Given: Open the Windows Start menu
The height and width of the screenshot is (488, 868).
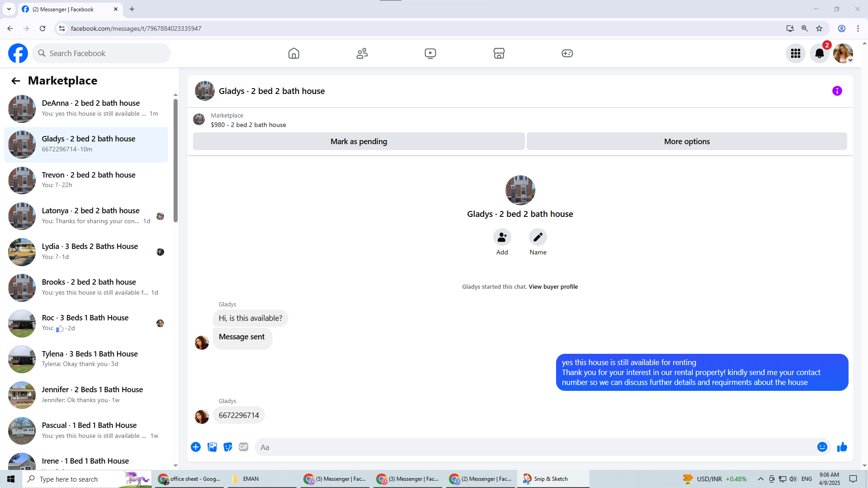Looking at the screenshot, I should 11,479.
